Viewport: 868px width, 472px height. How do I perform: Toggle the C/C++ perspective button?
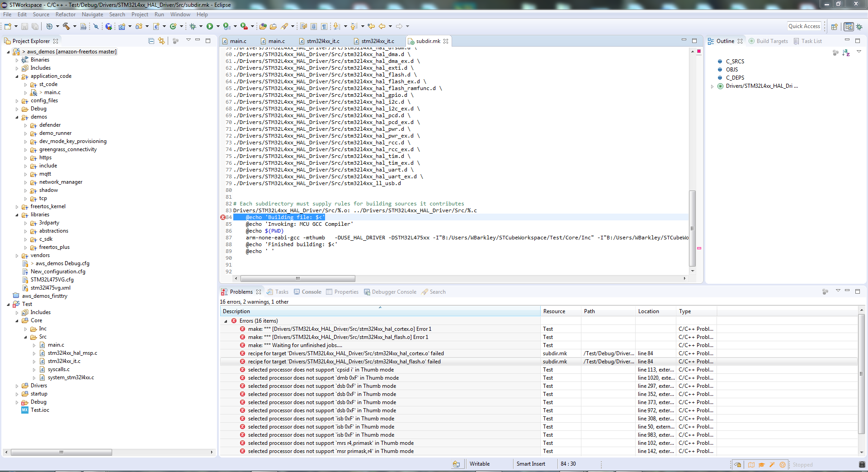(849, 26)
